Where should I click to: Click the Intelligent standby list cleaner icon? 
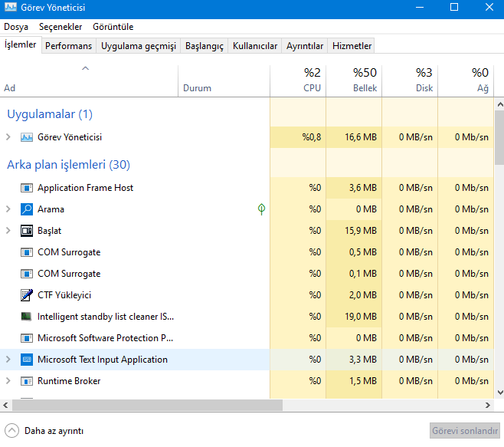tap(27, 317)
